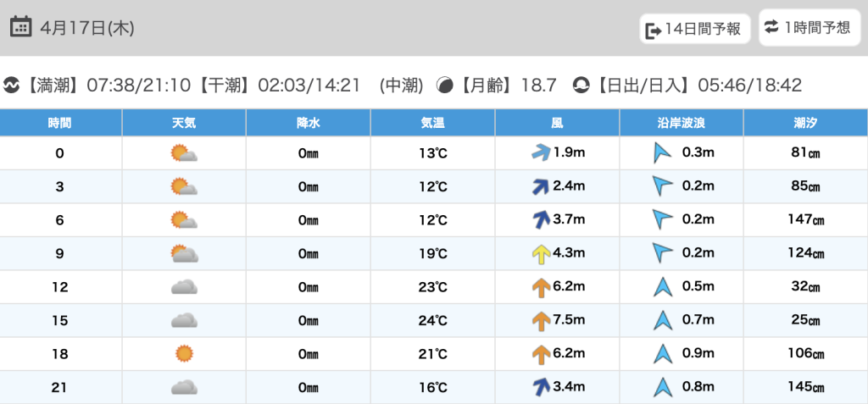Select the 天気 column header

click(x=184, y=124)
